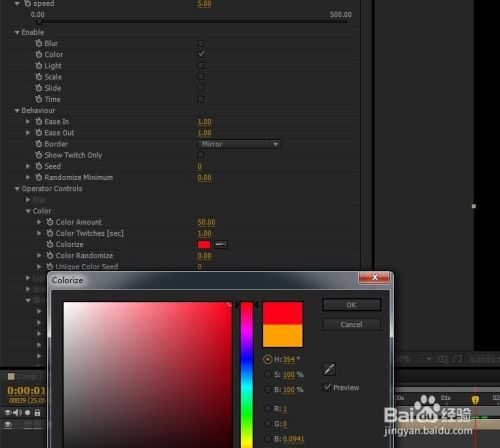Click the lock icon in timeline header
This screenshot has width=500, height=448.
pyautogui.click(x=37, y=413)
